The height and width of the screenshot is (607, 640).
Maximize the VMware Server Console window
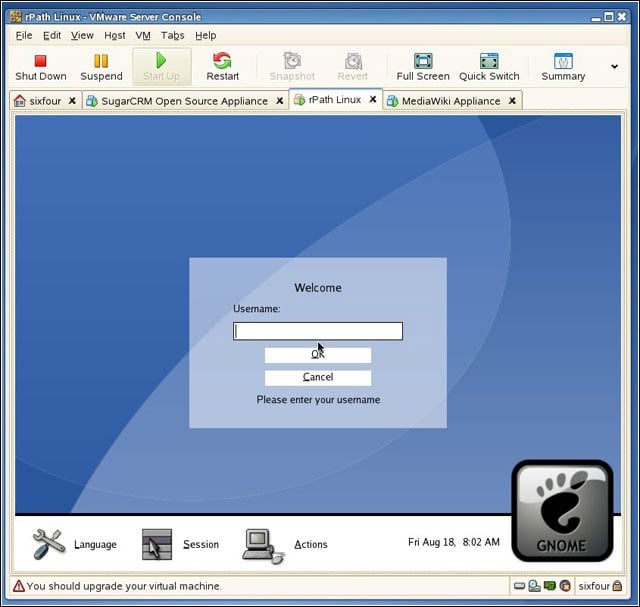pos(609,17)
